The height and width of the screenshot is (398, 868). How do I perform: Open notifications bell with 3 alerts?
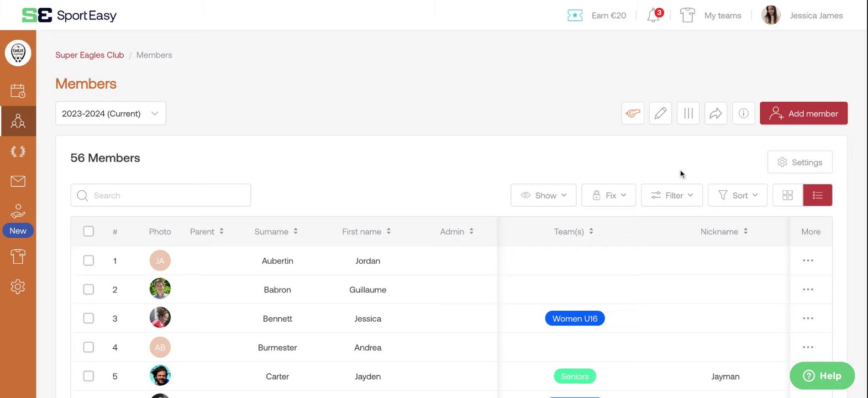(654, 15)
